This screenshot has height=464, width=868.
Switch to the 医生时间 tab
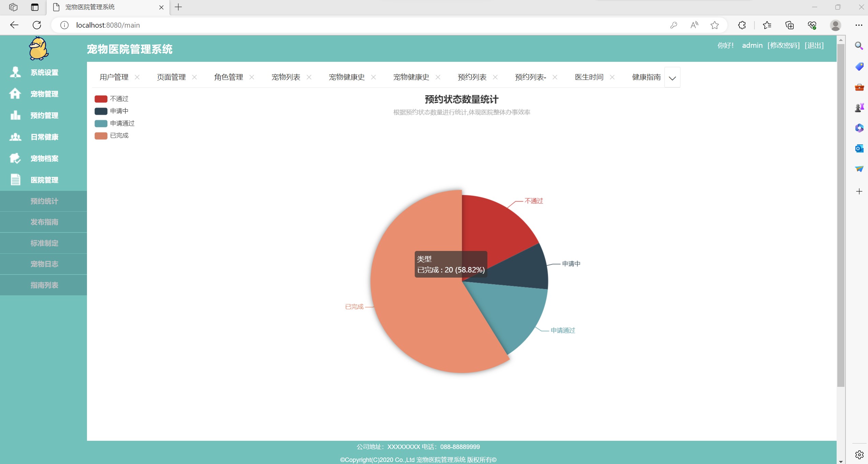point(589,77)
